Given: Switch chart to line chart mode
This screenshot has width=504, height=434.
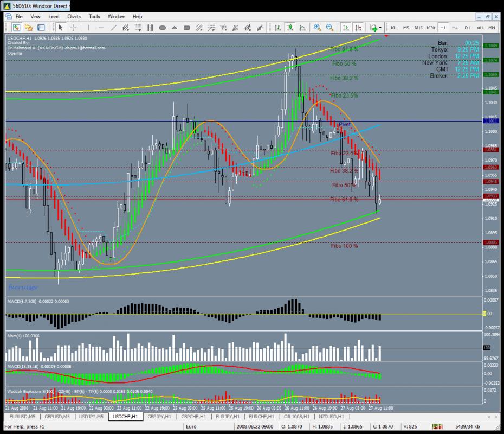Looking at the screenshot, I should pos(302,28).
